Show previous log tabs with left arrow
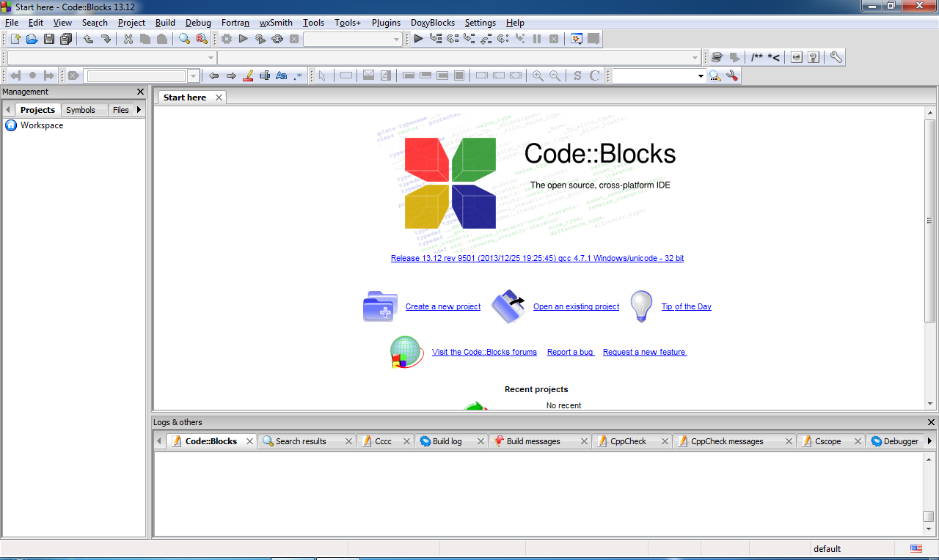Screen dimensions: 939x560 click(159, 441)
